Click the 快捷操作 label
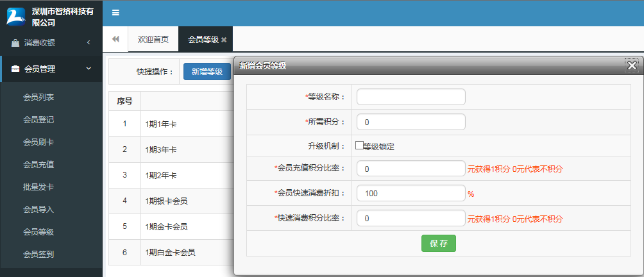The width and height of the screenshot is (644, 277). coord(155,72)
